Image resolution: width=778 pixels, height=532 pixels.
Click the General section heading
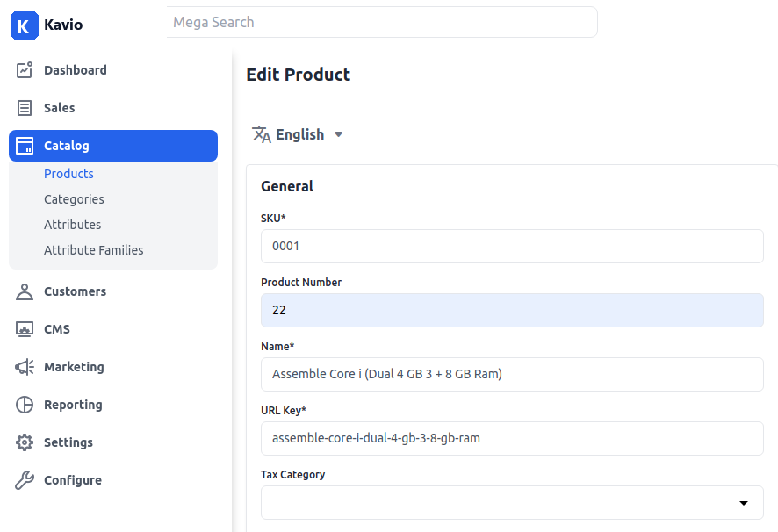coord(287,186)
